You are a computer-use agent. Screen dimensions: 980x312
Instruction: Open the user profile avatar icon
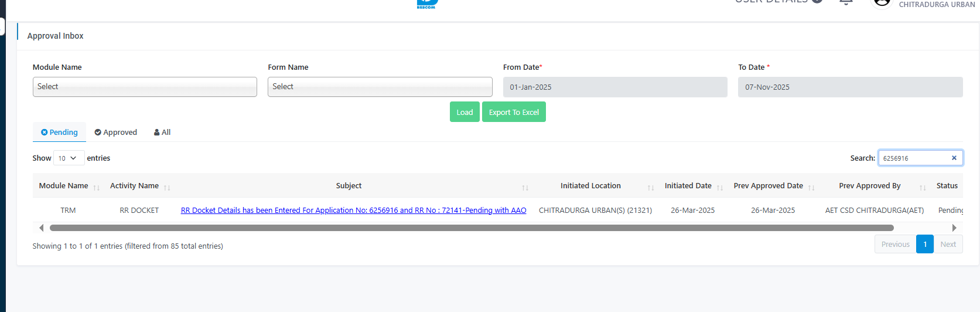tap(882, 2)
